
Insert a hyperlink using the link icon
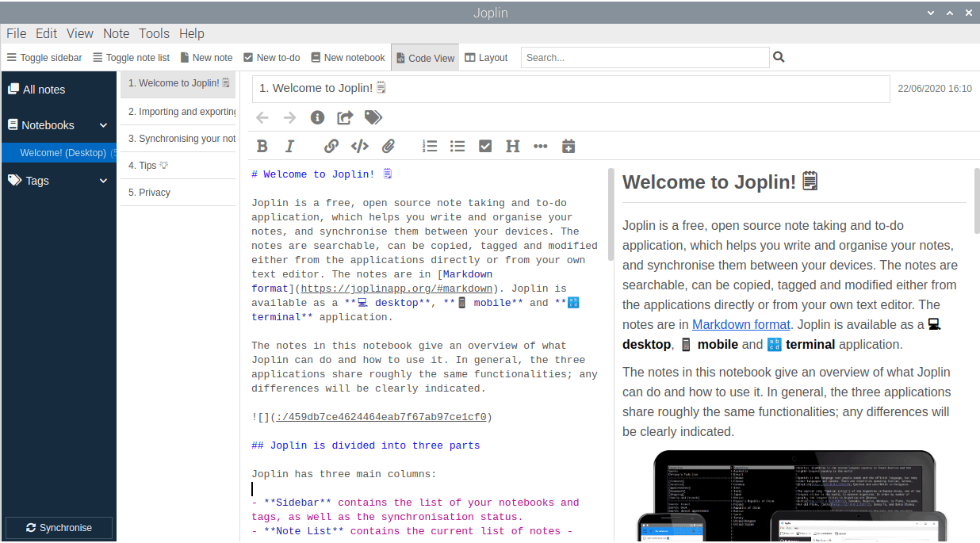tap(331, 146)
